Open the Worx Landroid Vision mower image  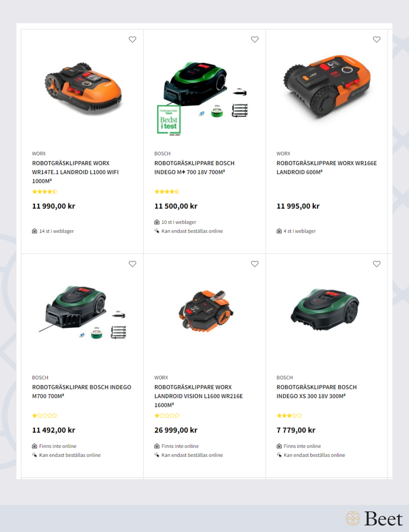pyautogui.click(x=206, y=311)
